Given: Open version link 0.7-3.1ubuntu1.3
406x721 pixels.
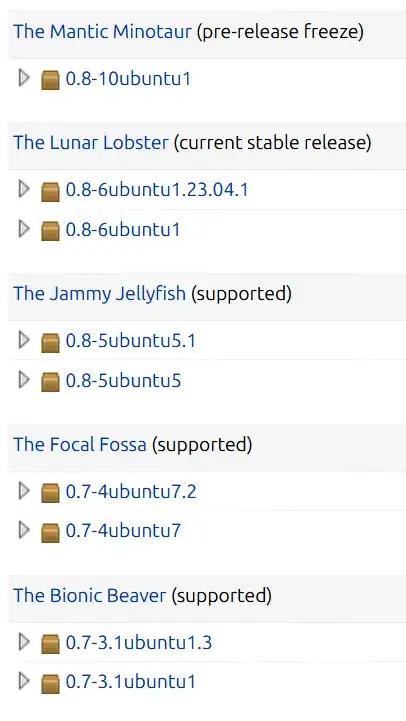Looking at the screenshot, I should [x=139, y=642].
